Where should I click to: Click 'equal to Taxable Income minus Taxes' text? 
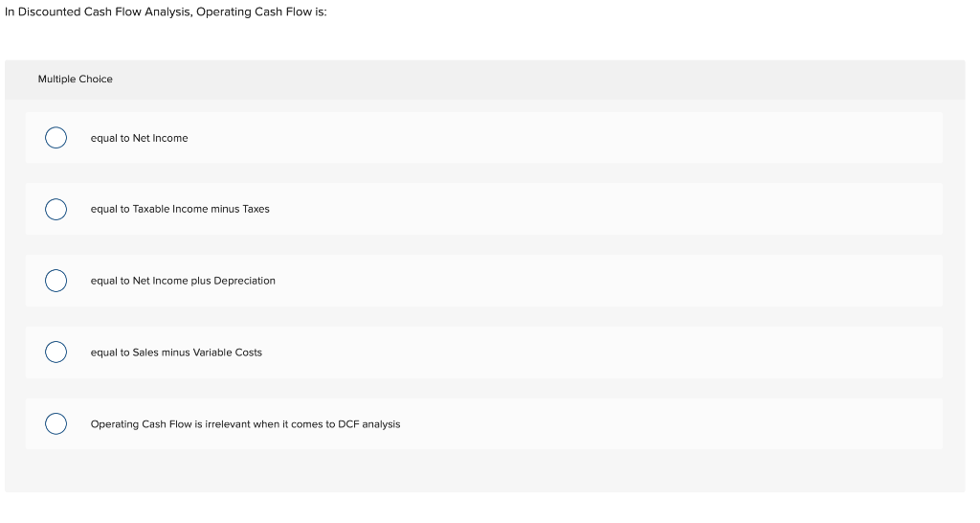pyautogui.click(x=180, y=209)
